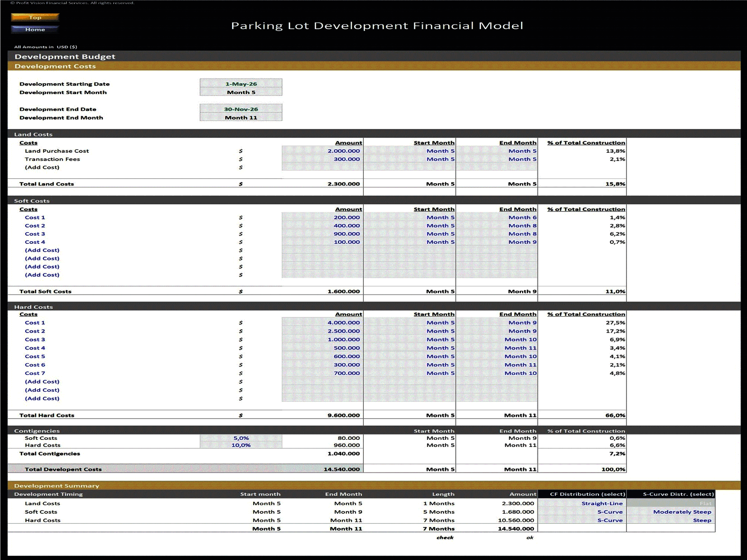Select Soft Costs contingency 5,0% cell
Screen dimensions: 747x560
click(241, 438)
